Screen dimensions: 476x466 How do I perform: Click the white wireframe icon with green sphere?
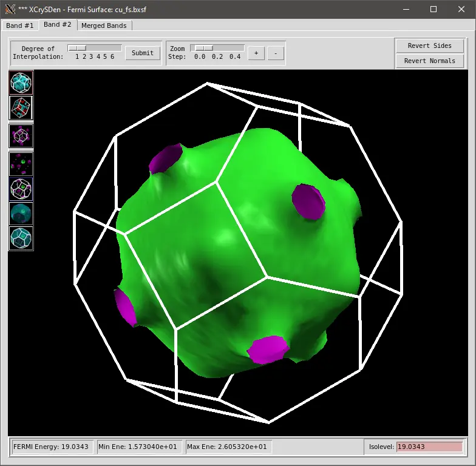21,189
